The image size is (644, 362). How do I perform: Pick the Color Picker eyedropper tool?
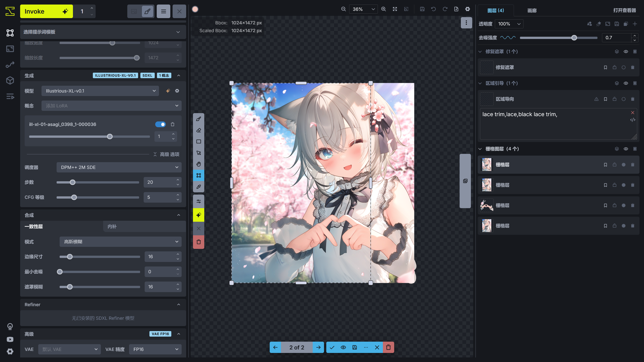[x=198, y=187]
